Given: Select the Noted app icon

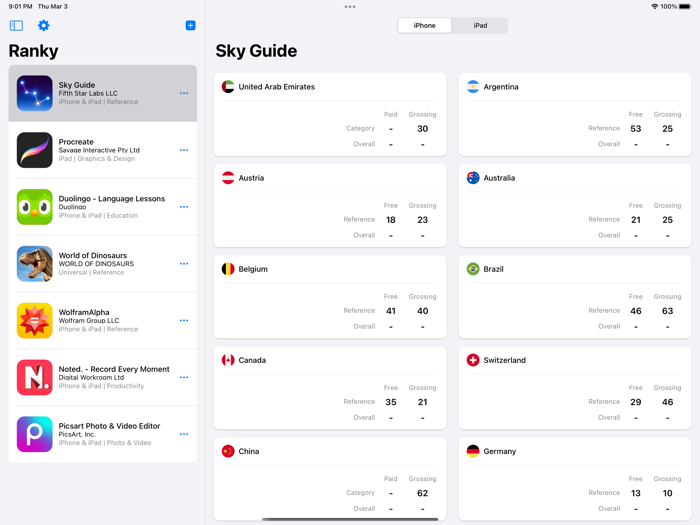Looking at the screenshot, I should (x=34, y=377).
